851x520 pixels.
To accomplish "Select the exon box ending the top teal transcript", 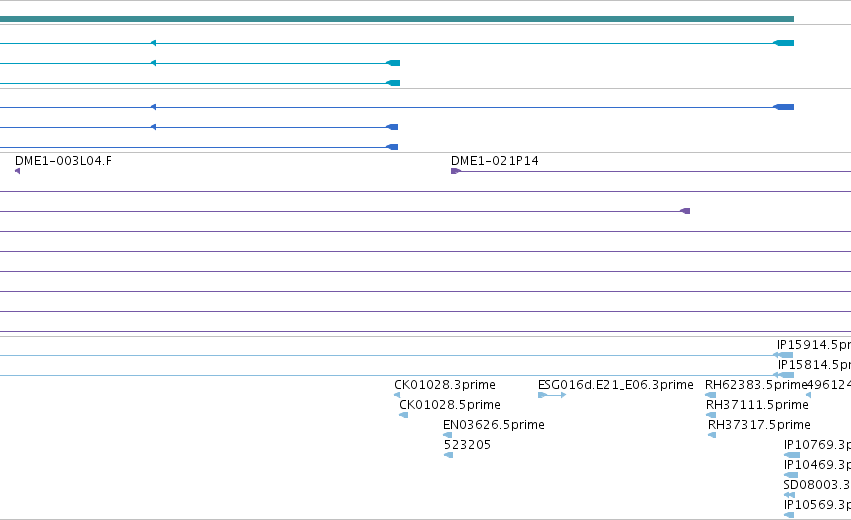I will pyautogui.click(x=784, y=43).
